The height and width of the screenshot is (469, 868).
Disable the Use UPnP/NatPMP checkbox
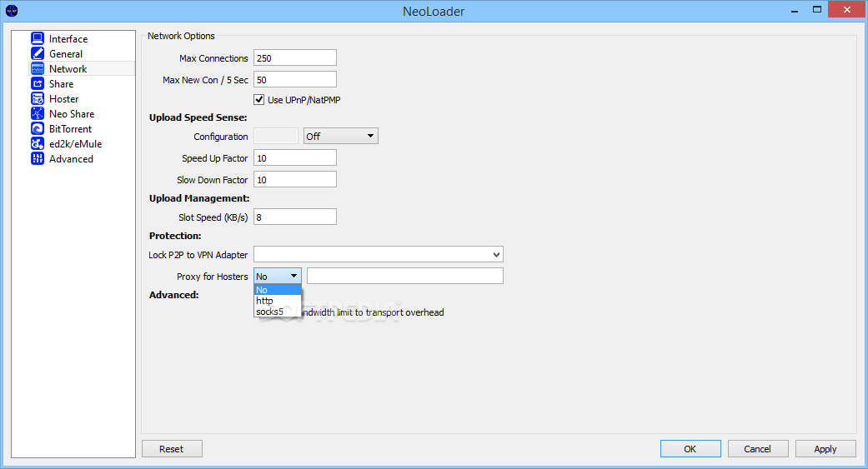pyautogui.click(x=259, y=100)
